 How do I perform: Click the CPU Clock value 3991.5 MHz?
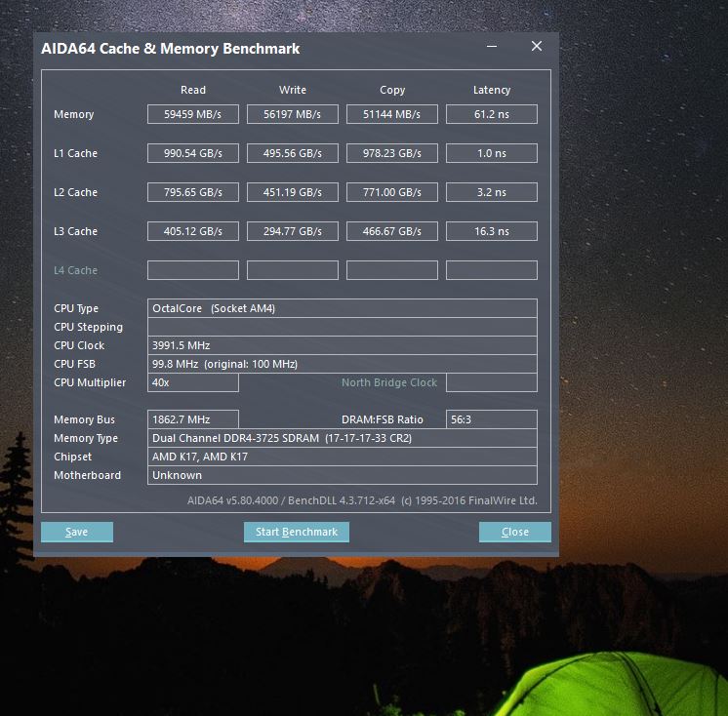(343, 345)
